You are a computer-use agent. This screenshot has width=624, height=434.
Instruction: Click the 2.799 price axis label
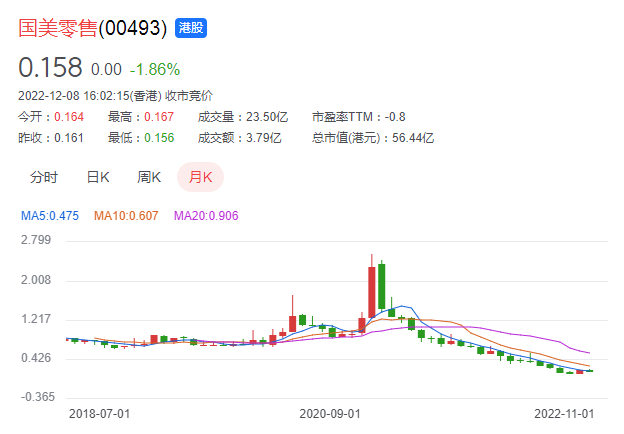pyautogui.click(x=36, y=240)
